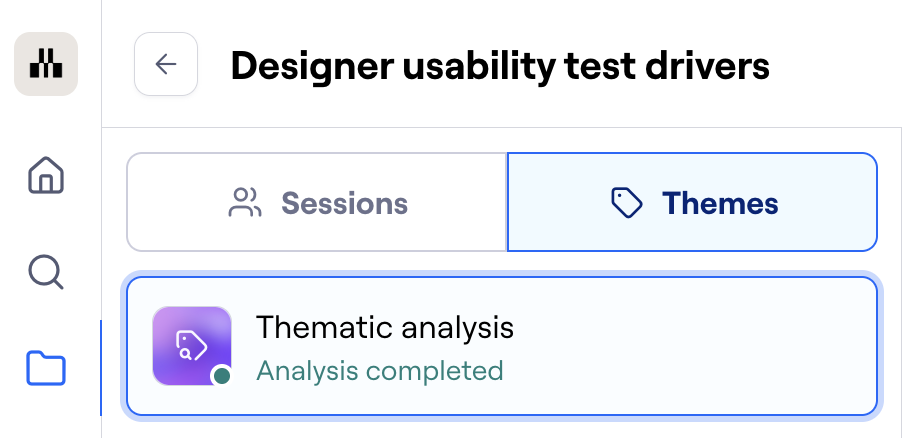Click the blue active indicator beside folder icon

[x=101, y=368]
